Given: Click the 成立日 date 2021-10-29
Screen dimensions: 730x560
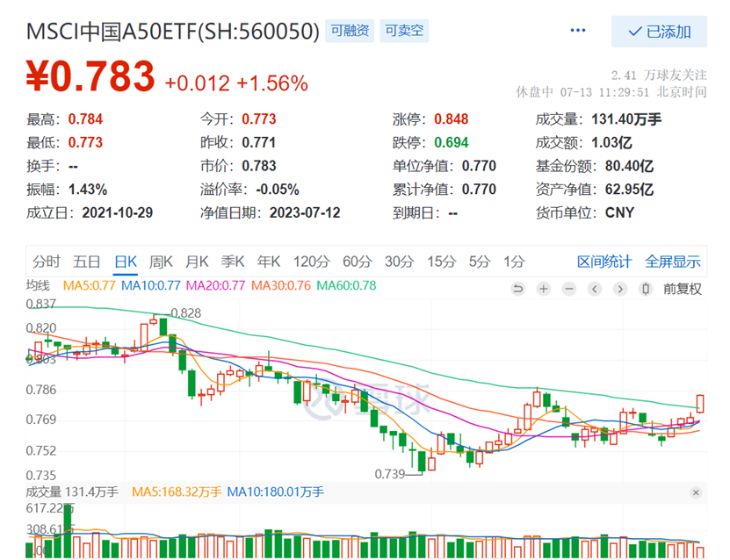Looking at the screenshot, I should tap(118, 212).
